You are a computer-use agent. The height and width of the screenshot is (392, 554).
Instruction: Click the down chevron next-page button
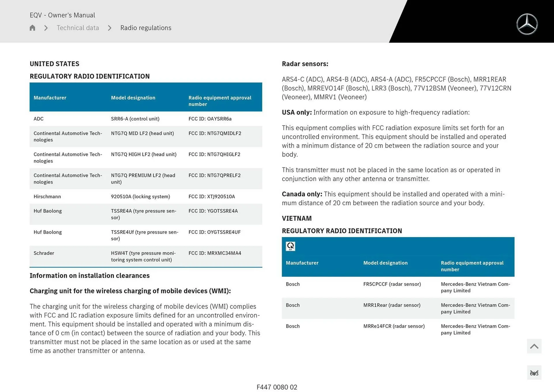534,373
